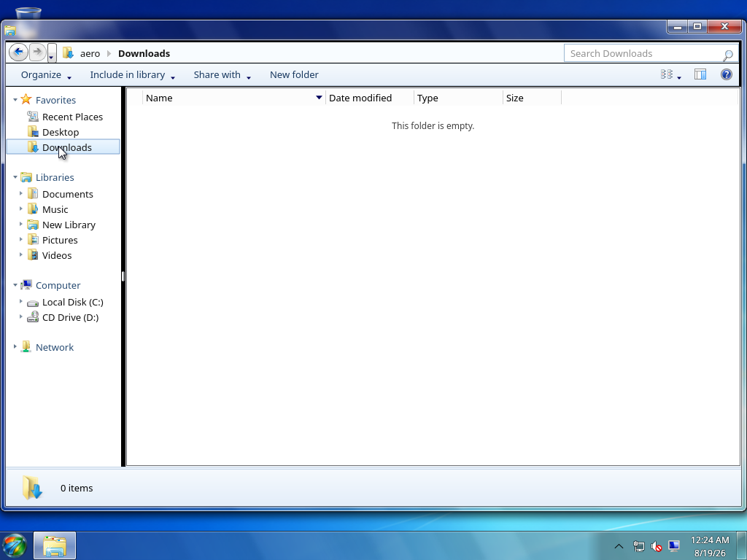Select 'Downloads' in the address breadcrumb
747x560 pixels.
[144, 53]
